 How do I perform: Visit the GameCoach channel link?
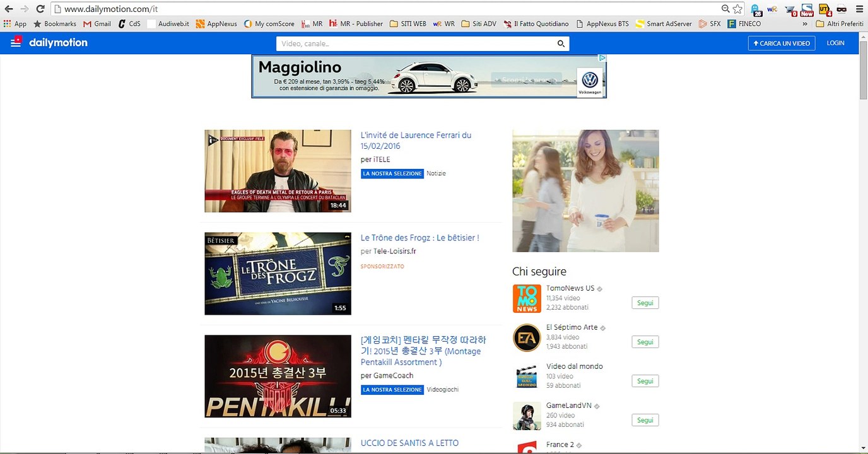(393, 376)
